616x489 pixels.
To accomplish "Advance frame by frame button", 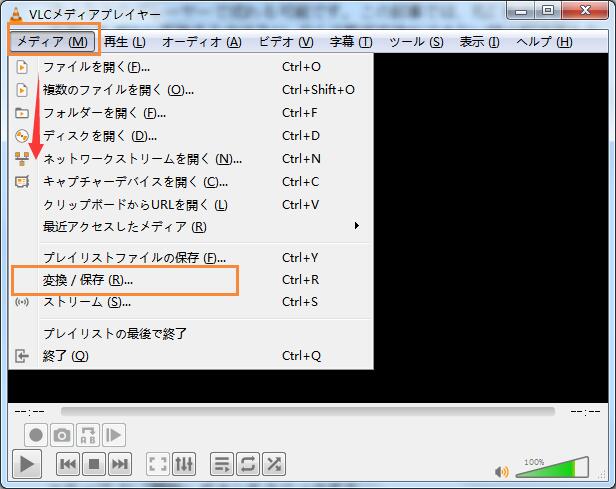I will 114,435.
